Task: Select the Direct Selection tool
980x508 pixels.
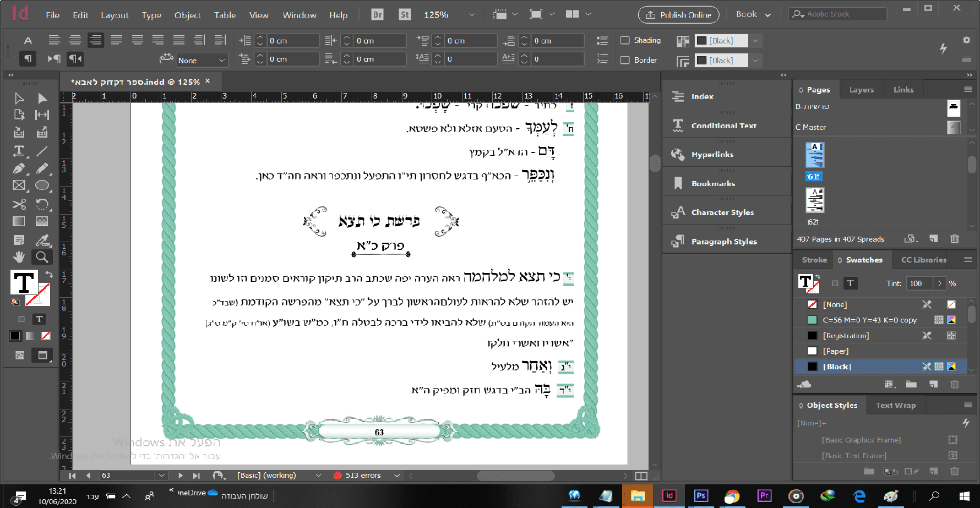Action: tap(42, 99)
